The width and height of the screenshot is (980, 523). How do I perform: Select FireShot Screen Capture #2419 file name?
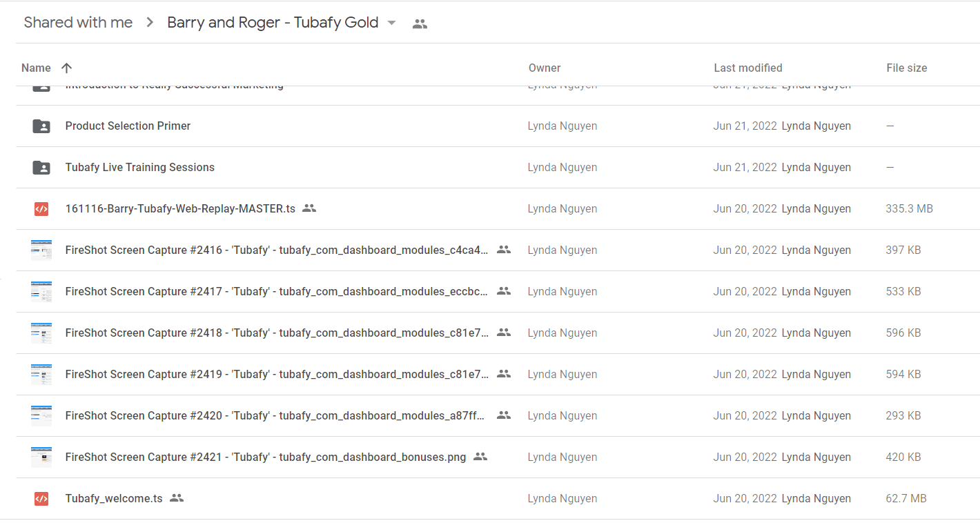point(277,374)
